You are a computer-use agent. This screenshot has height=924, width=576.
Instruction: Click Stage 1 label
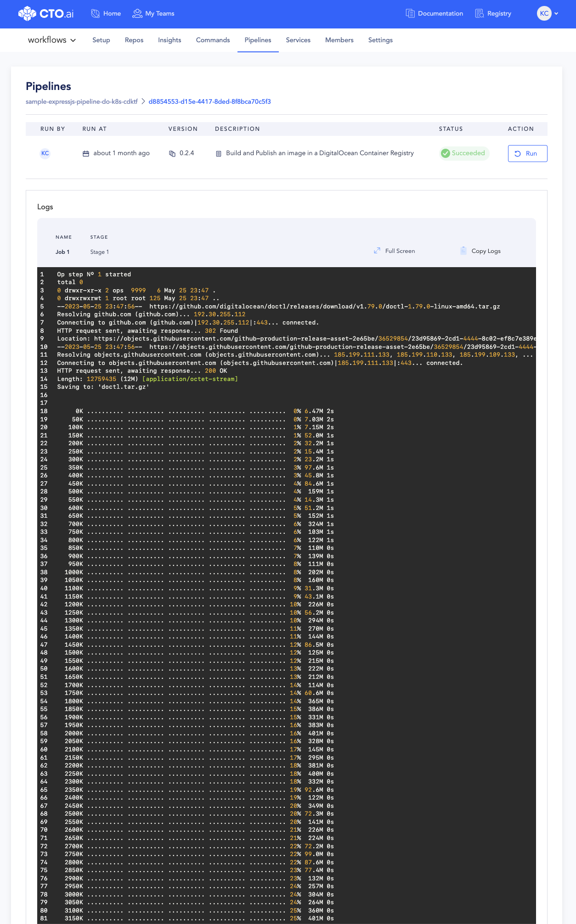pos(99,252)
